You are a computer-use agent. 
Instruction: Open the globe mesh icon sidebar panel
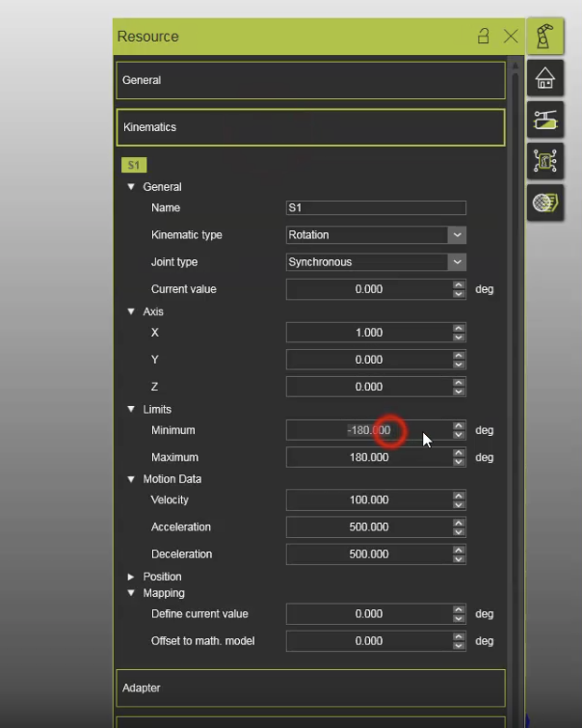click(545, 202)
